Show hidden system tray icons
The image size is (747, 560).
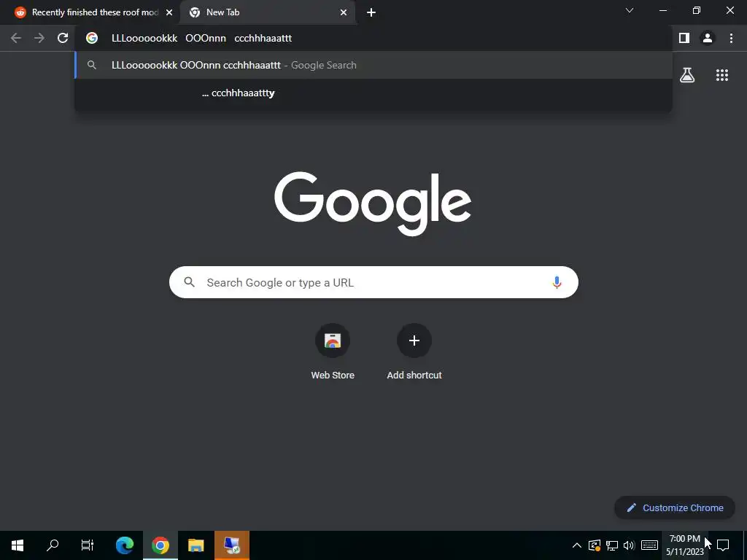click(x=576, y=545)
